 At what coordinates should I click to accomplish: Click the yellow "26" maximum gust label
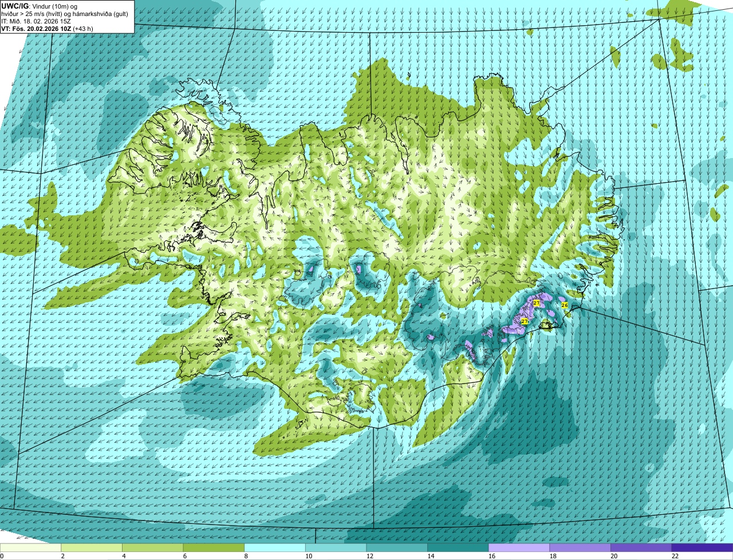(x=564, y=306)
